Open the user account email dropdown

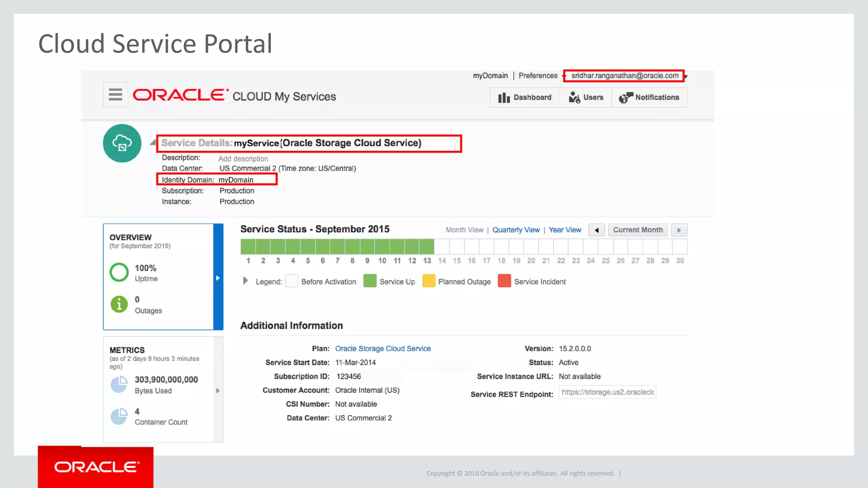click(x=625, y=76)
